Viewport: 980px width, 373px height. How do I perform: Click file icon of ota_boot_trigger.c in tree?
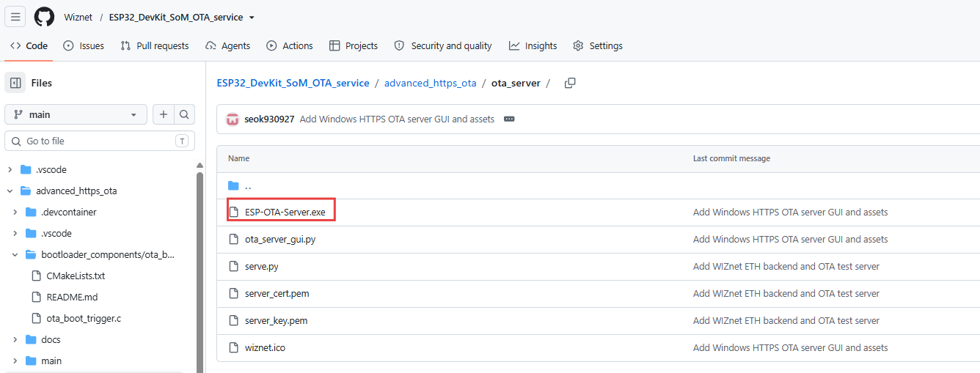(37, 318)
